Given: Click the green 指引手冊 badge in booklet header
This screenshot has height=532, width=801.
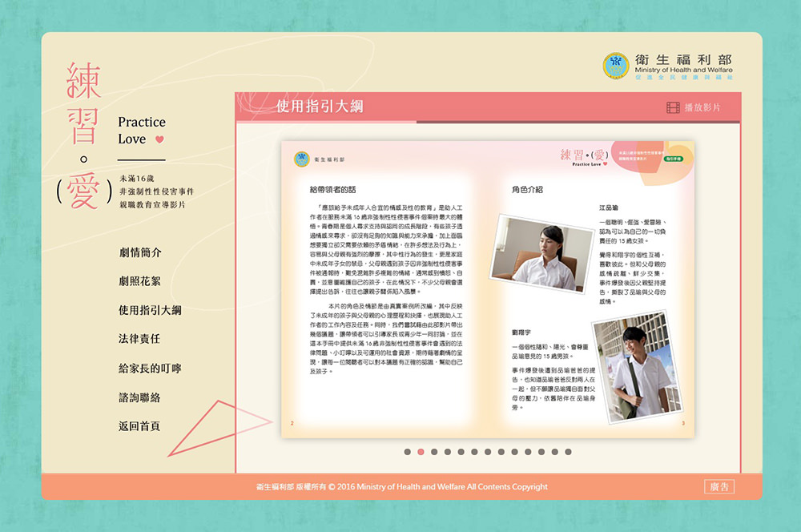Looking at the screenshot, I should coord(674,159).
